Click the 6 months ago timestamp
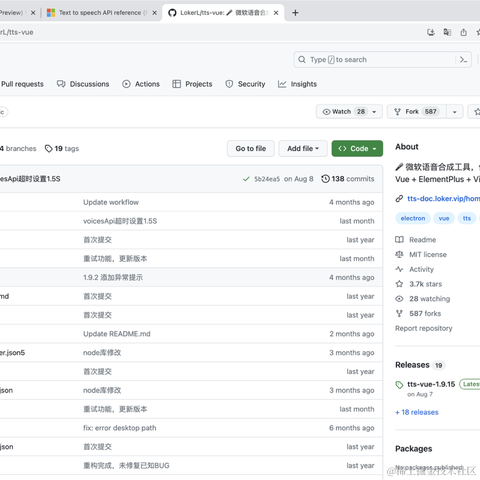480x480 pixels. coord(352,428)
